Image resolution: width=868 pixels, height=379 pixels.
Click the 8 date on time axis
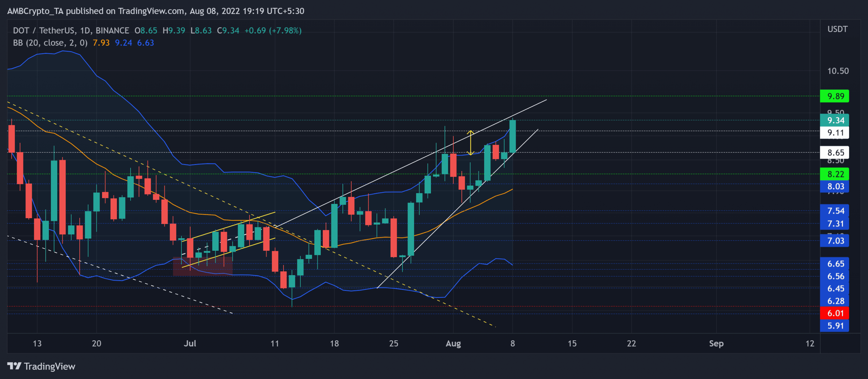tap(513, 343)
